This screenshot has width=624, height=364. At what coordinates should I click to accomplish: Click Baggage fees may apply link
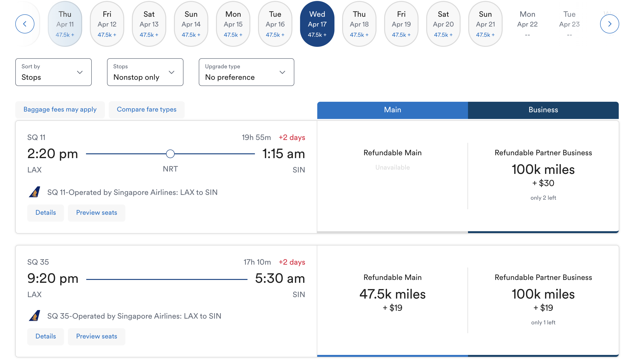[x=60, y=110]
